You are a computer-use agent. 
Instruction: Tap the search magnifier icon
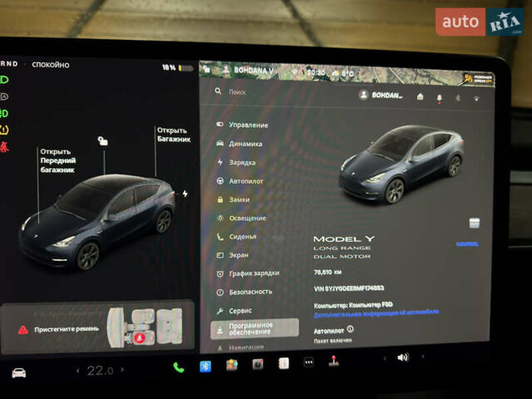218,91
